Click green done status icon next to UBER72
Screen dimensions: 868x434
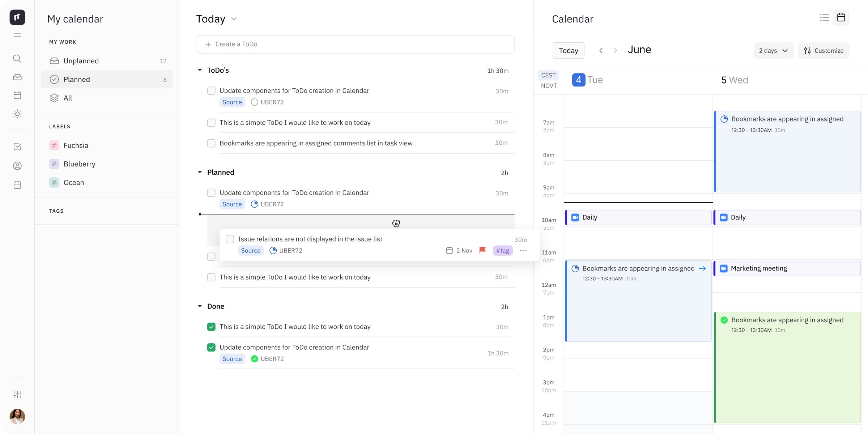point(255,359)
